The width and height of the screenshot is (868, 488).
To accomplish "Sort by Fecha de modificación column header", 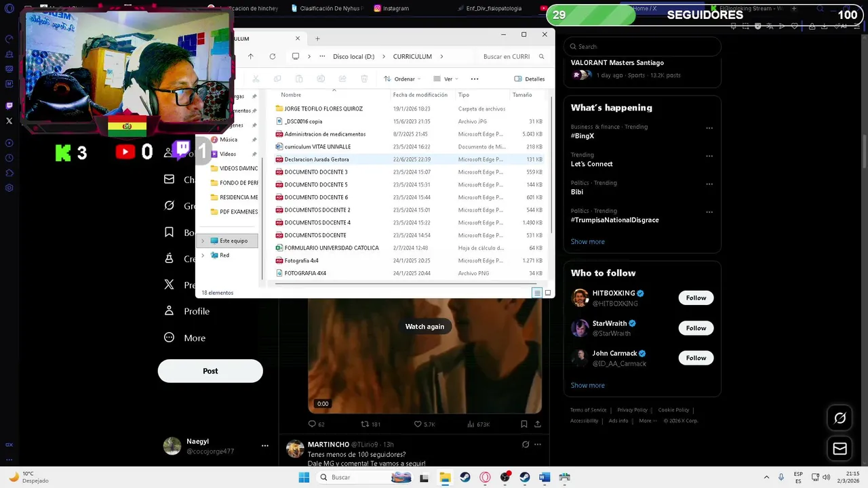I will point(420,95).
